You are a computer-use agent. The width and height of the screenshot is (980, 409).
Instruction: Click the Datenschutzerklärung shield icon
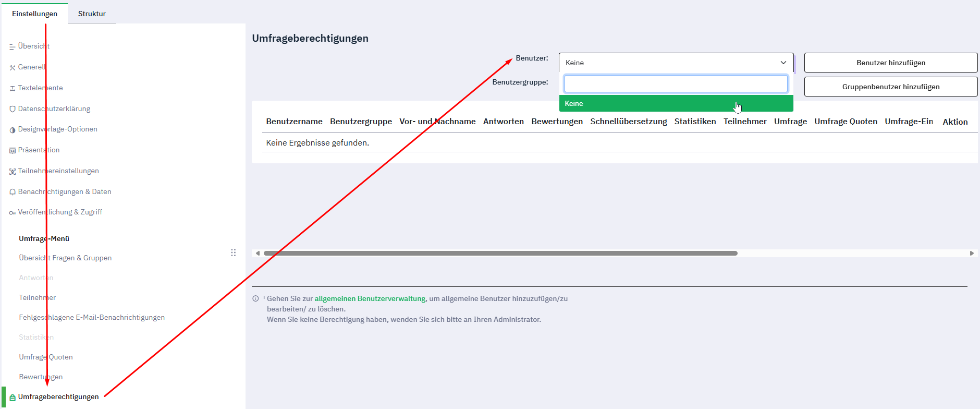click(x=13, y=109)
